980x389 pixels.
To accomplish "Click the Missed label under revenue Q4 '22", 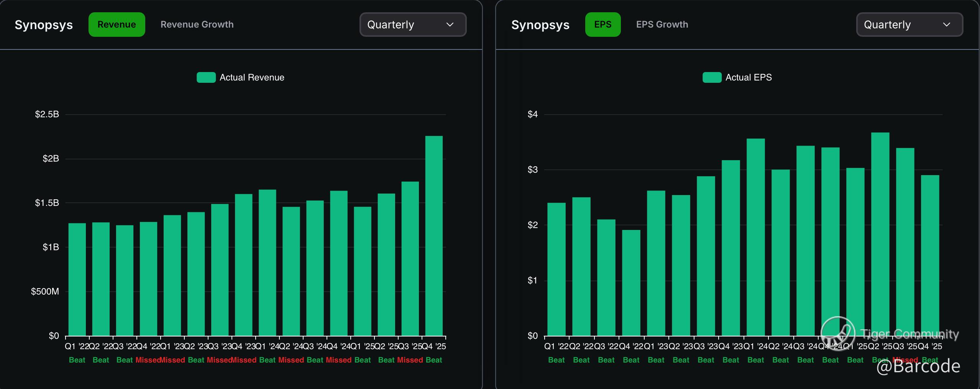I will click(148, 360).
